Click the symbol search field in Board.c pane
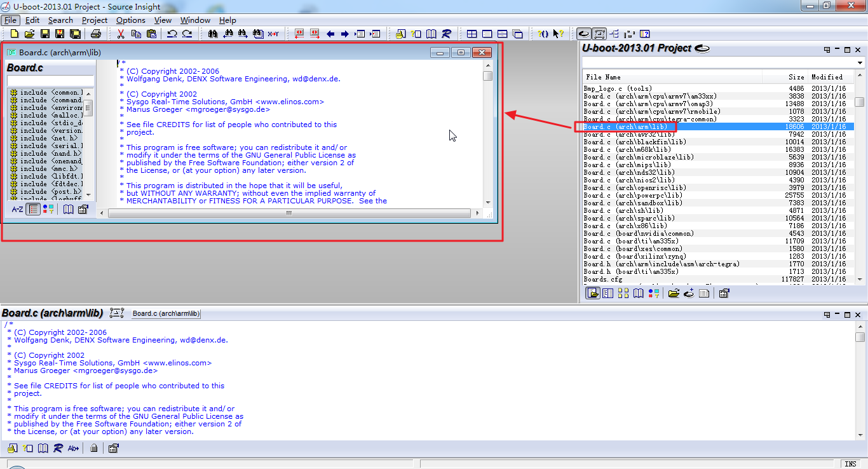 point(50,80)
